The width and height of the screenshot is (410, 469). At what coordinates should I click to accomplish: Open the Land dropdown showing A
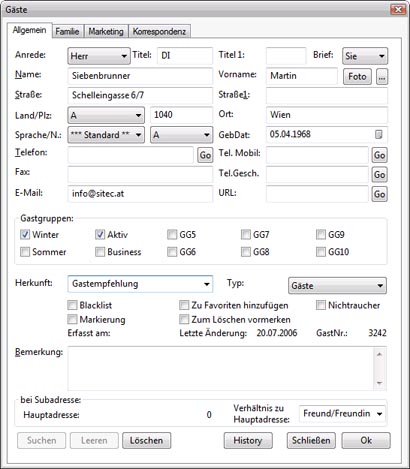point(106,115)
